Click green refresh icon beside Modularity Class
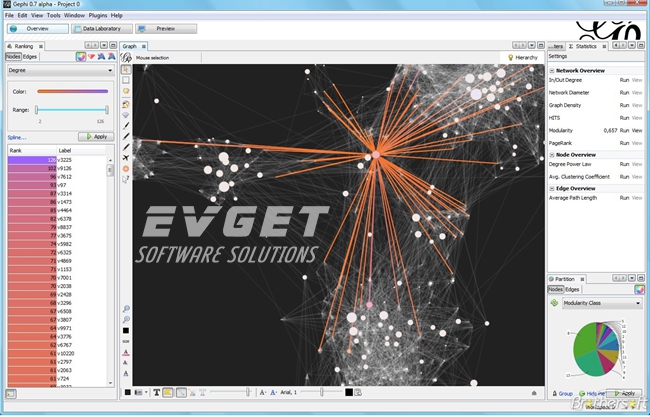650x417 pixels. pos(554,303)
